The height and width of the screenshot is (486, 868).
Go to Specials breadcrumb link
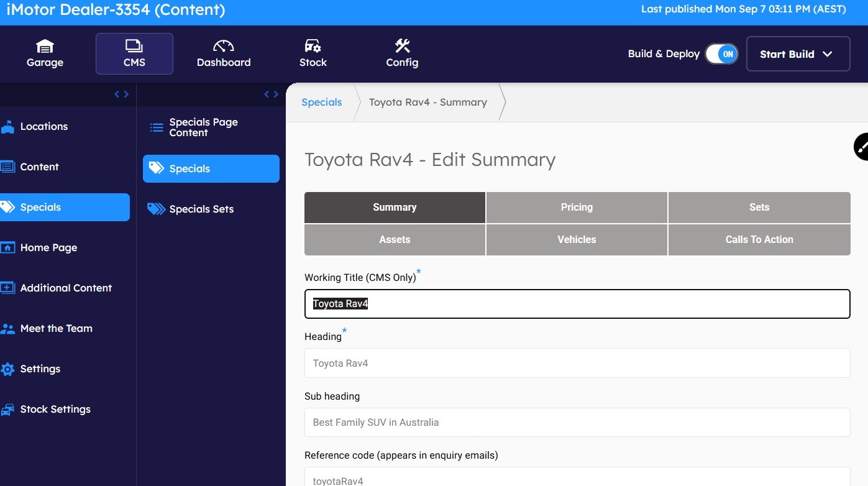[321, 103]
